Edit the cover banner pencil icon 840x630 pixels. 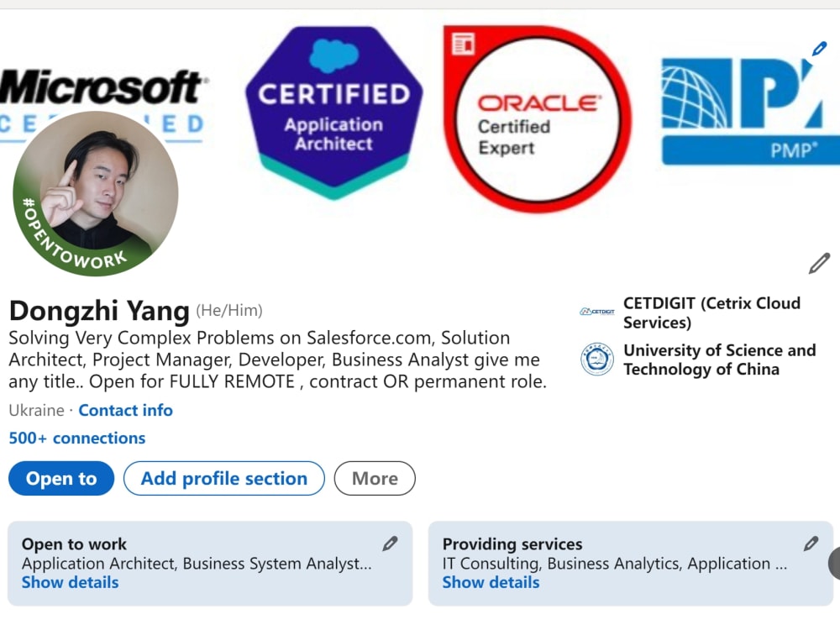[x=818, y=50]
